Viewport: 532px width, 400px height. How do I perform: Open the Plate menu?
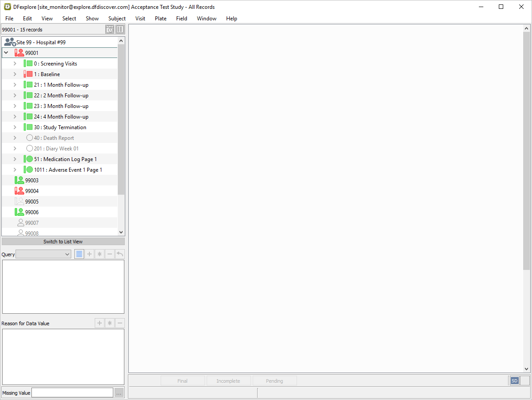pos(161,19)
